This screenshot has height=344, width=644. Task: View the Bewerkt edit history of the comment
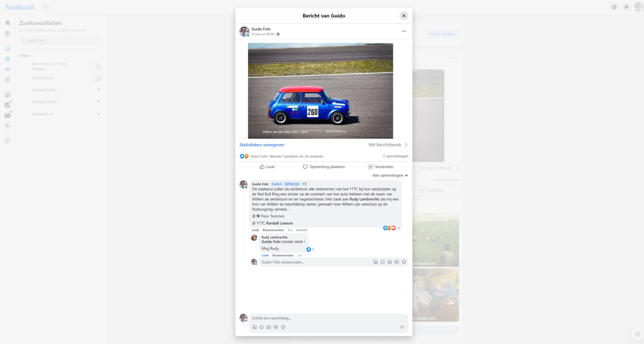302,230
